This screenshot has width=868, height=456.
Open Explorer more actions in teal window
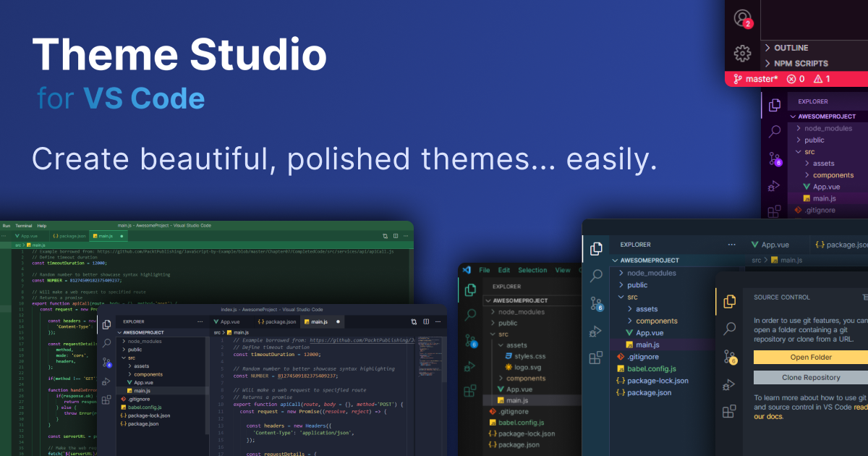(x=731, y=245)
